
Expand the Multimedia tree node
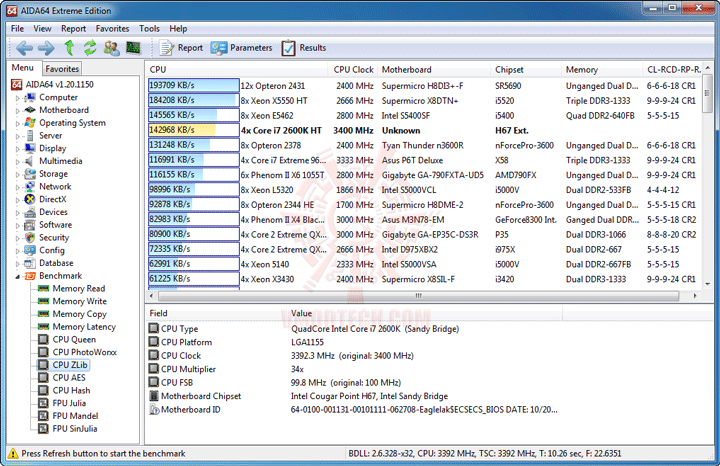coord(17,162)
